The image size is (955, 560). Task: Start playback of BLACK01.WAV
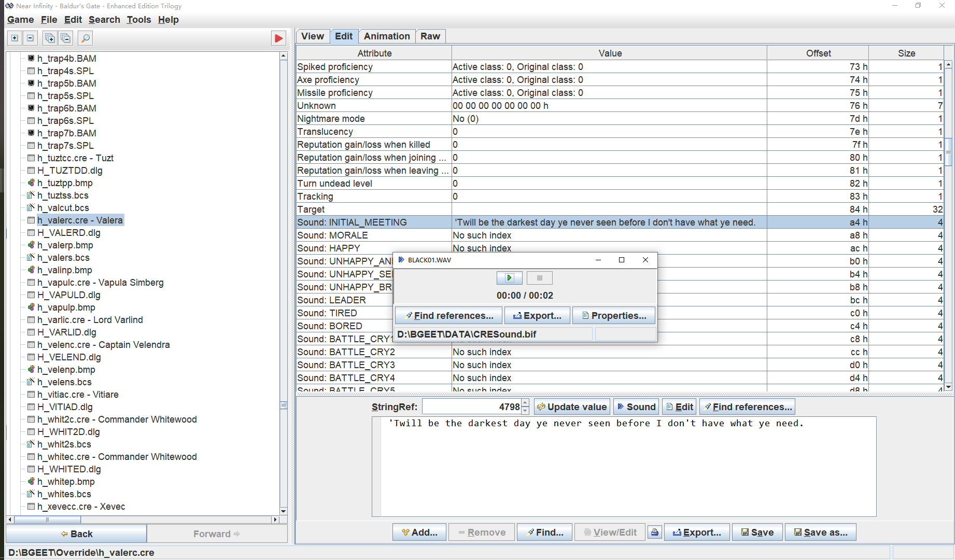pos(509,278)
